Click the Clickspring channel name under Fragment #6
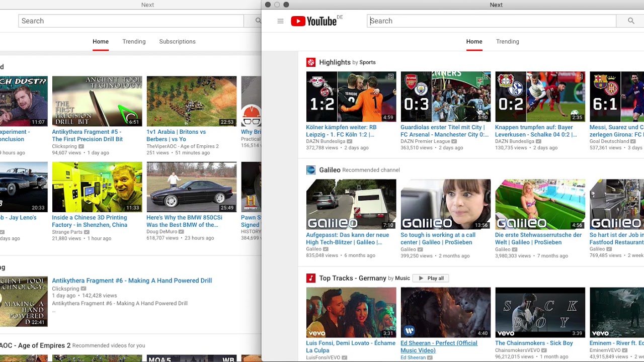Screen dimensions: 644x362 [64, 289]
